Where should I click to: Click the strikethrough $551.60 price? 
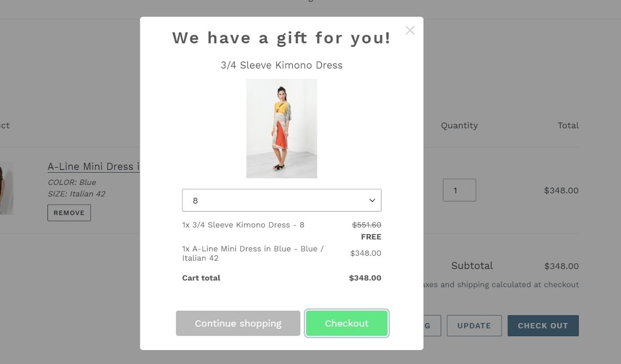point(366,224)
